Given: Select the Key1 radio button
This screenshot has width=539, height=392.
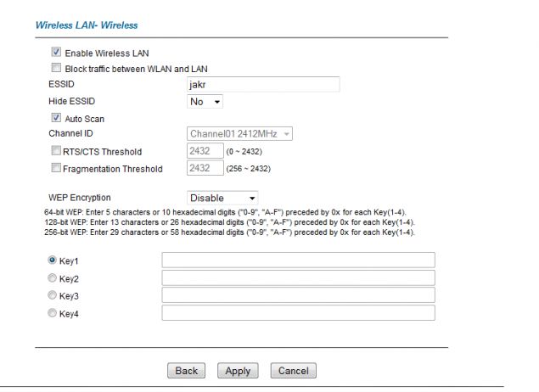Looking at the screenshot, I should [x=52, y=260].
